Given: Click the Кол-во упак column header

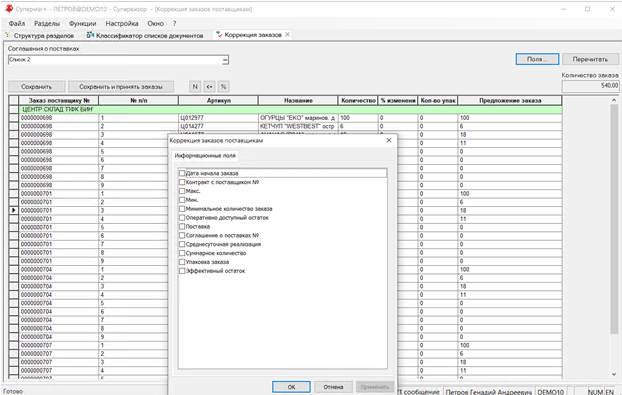Looking at the screenshot, I should tap(438, 100).
